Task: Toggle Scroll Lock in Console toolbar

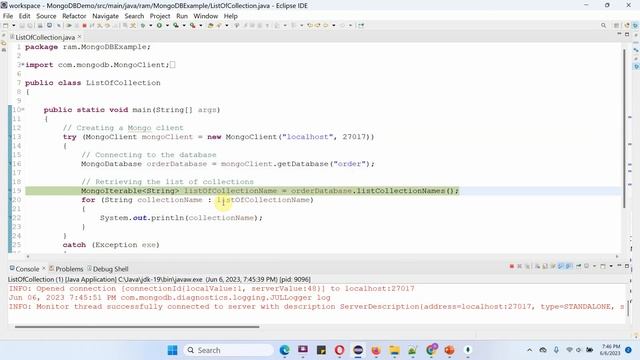Action: (545, 266)
